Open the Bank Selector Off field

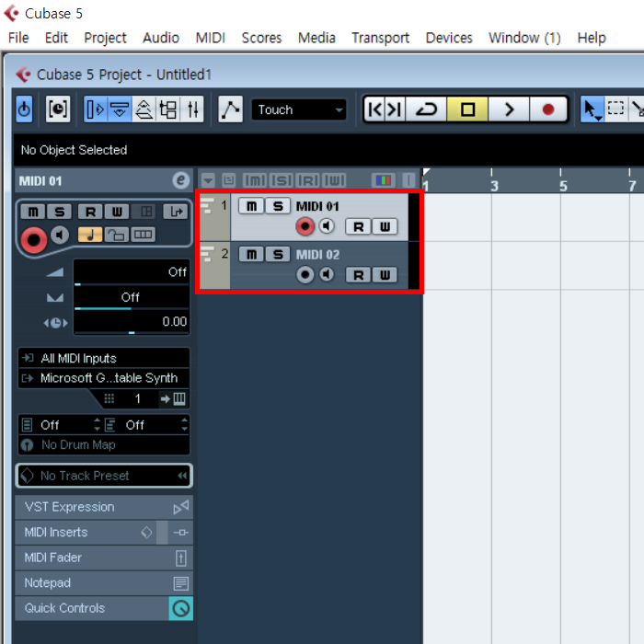point(61,425)
